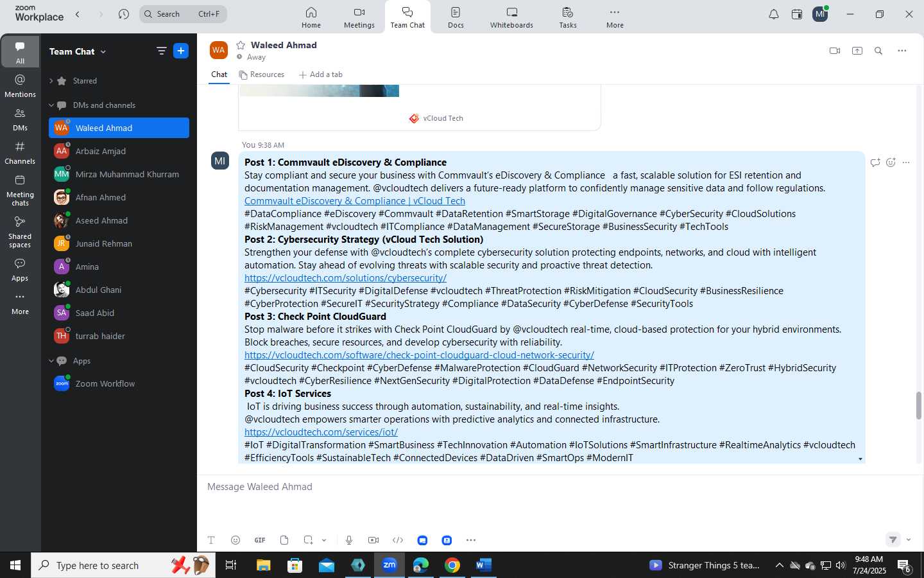Open the screenshot options dropdown arrow
This screenshot has width=924, height=578.
coord(324,540)
